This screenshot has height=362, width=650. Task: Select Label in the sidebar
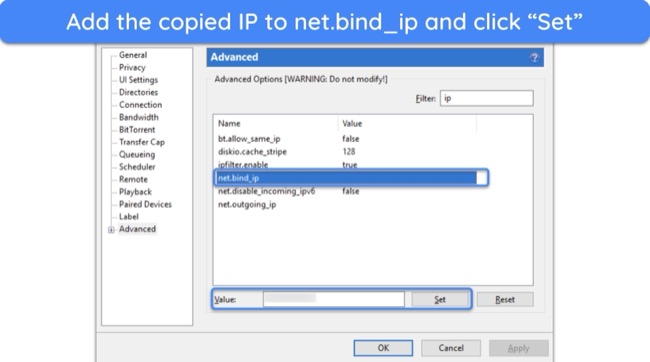point(129,216)
